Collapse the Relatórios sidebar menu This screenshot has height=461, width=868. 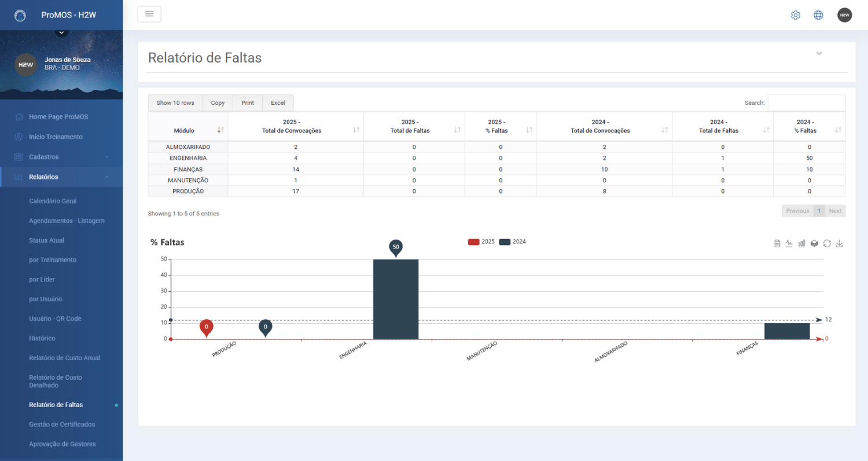coord(61,177)
